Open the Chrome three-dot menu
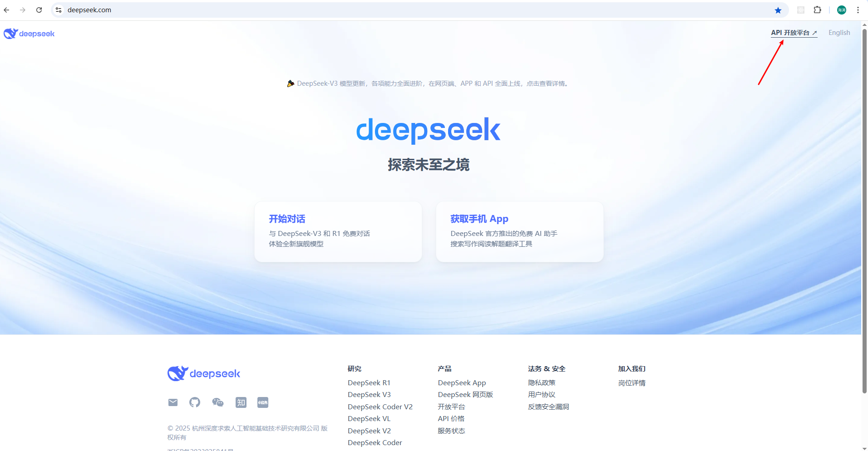868x451 pixels. point(858,10)
